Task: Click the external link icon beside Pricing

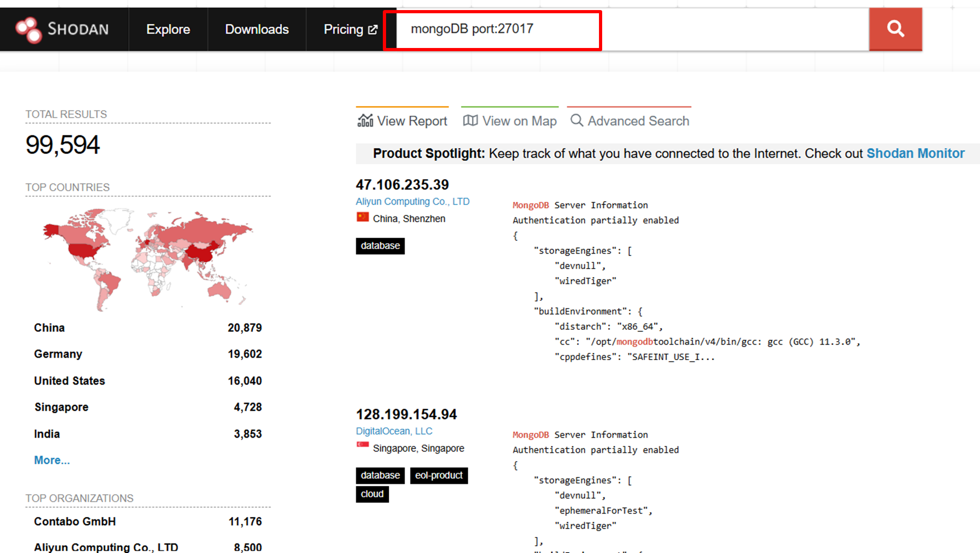Action: coord(373,30)
